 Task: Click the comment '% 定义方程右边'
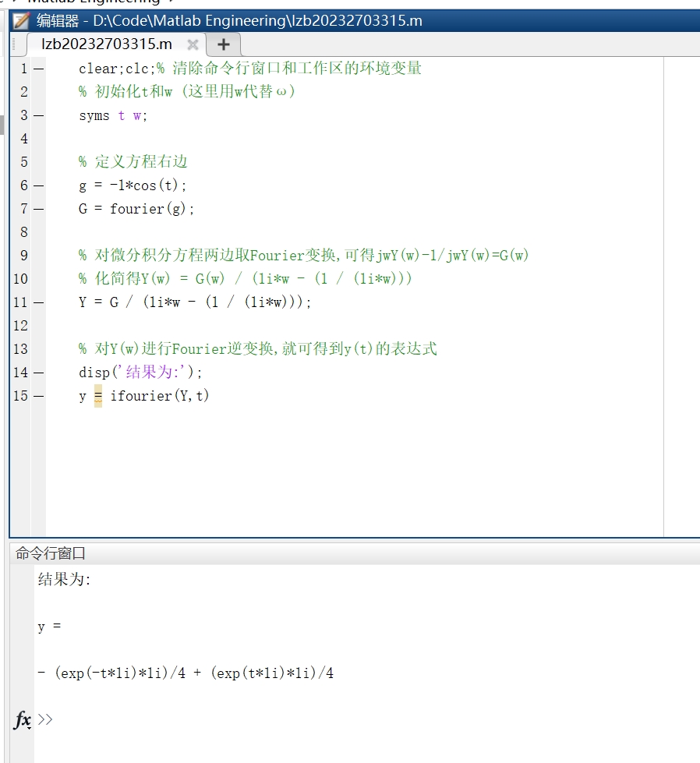click(x=133, y=161)
